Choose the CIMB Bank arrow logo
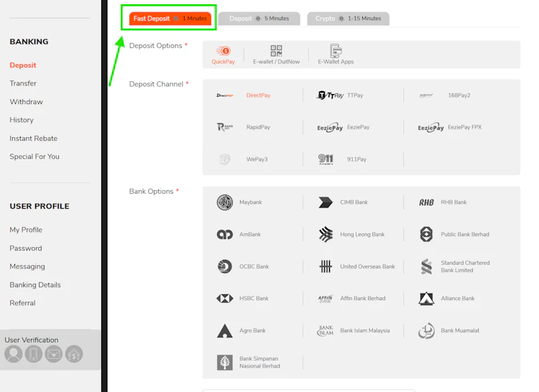 (326, 202)
